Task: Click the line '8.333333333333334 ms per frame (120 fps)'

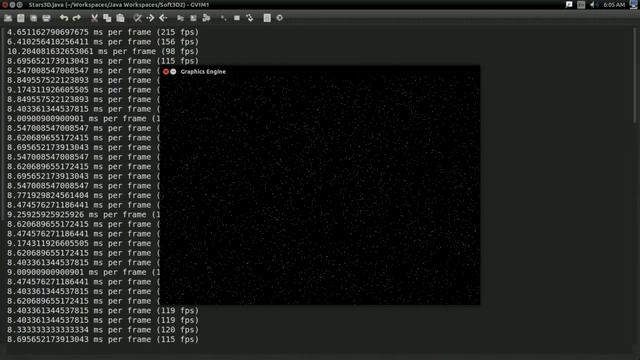Action: [x=103, y=330]
